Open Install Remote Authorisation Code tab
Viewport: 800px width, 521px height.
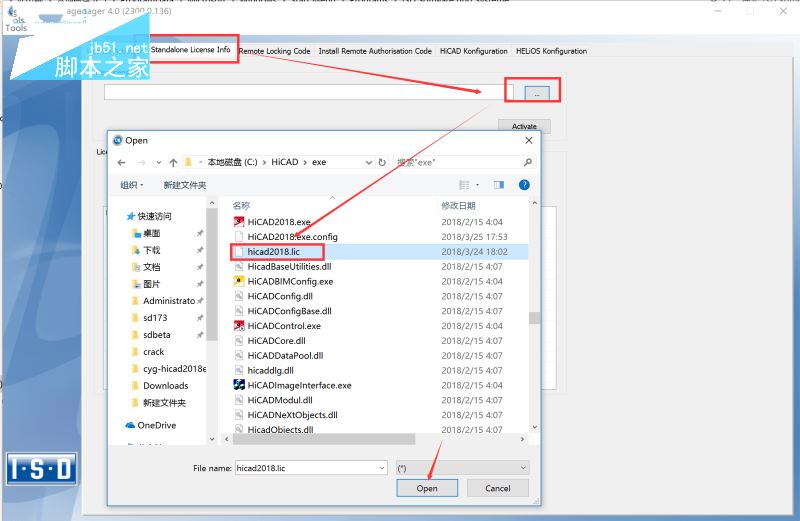375,51
